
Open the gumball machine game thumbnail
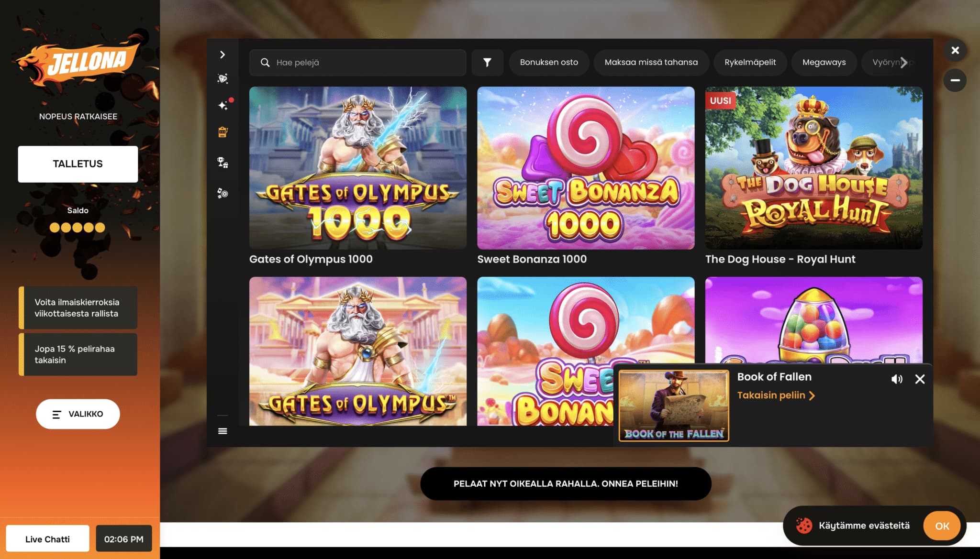click(x=813, y=319)
